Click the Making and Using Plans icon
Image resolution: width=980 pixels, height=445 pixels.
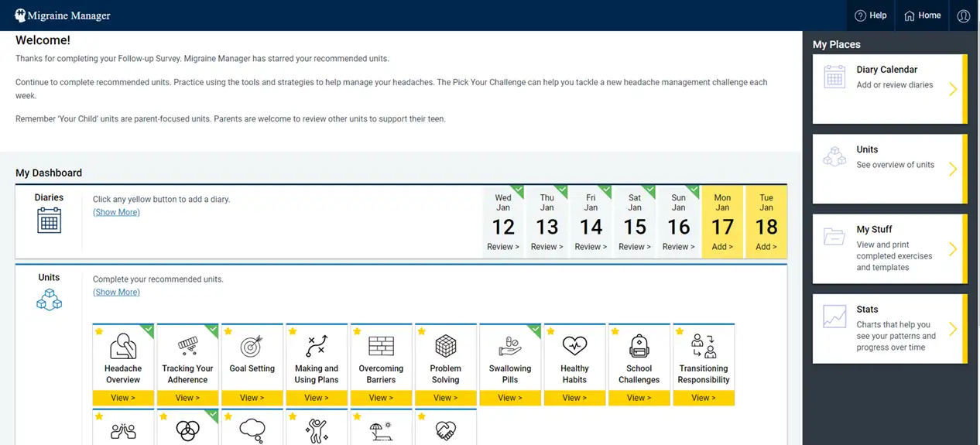click(317, 346)
